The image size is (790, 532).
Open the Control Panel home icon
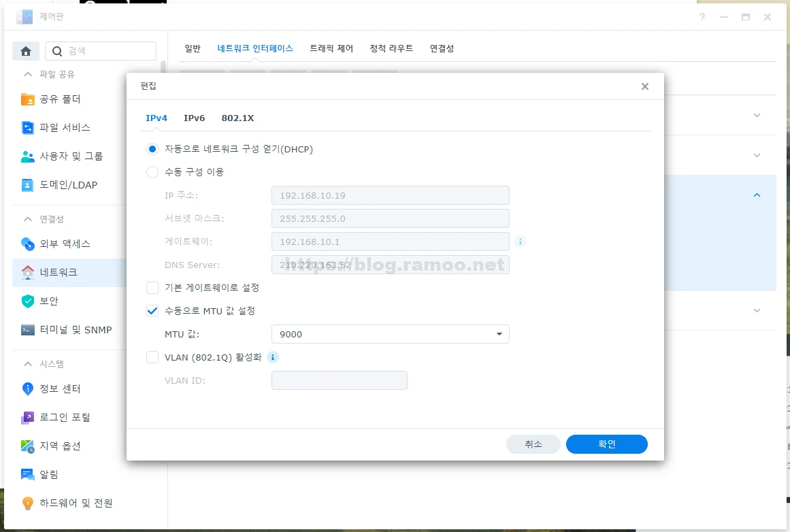tap(26, 51)
